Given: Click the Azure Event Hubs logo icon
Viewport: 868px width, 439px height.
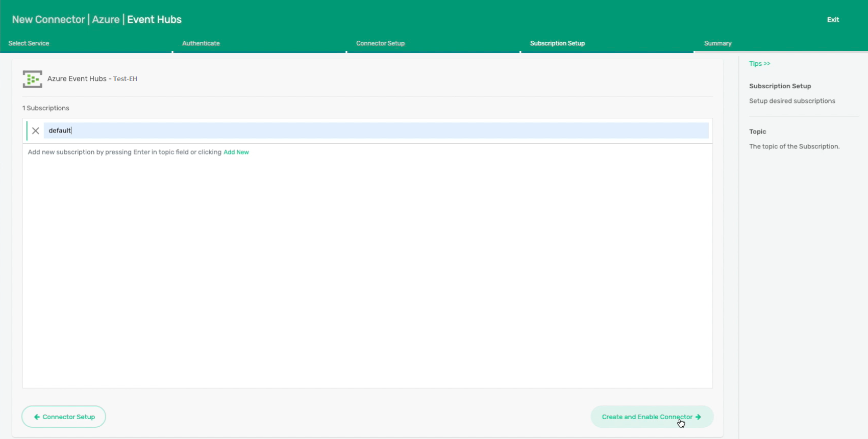Looking at the screenshot, I should pyautogui.click(x=32, y=79).
